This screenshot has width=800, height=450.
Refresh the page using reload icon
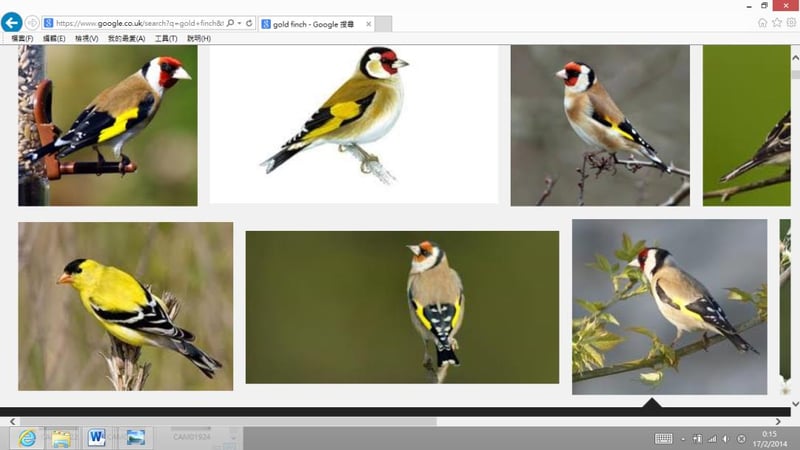[x=250, y=23]
